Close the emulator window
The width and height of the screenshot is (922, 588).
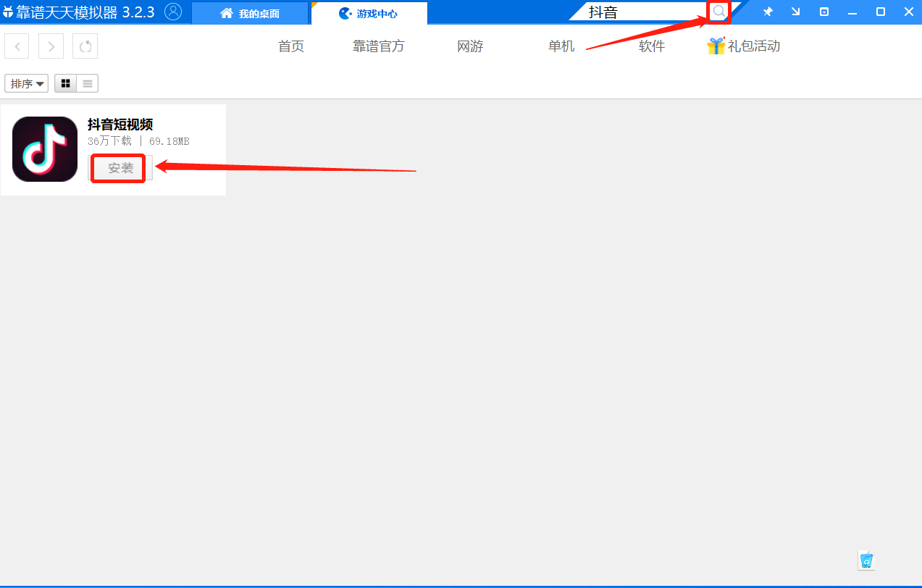pos(909,12)
